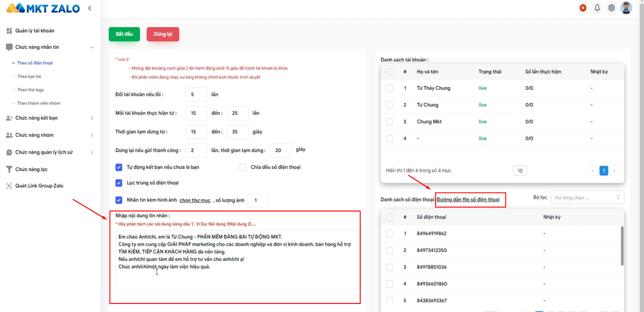
Task: Click the chọn thư mục link
Action: coord(195,200)
